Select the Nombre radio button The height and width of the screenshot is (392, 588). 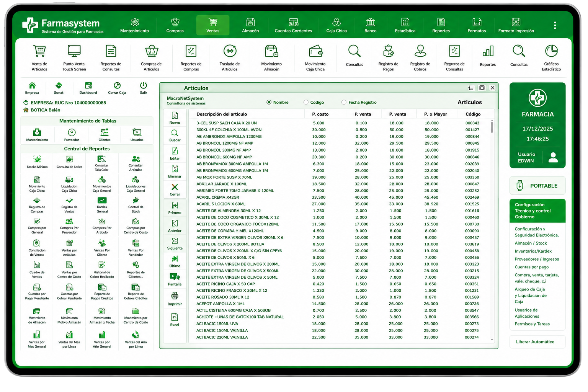click(x=269, y=102)
